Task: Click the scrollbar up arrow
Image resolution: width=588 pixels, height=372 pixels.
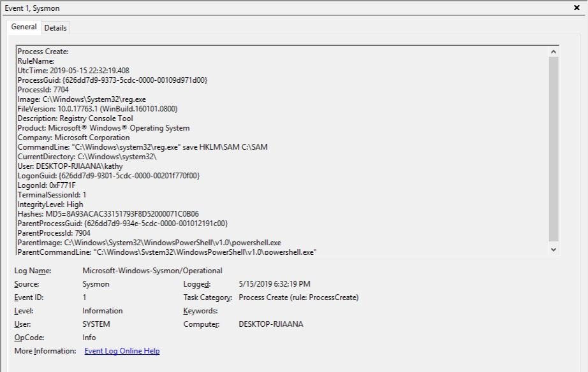Action: coord(554,51)
